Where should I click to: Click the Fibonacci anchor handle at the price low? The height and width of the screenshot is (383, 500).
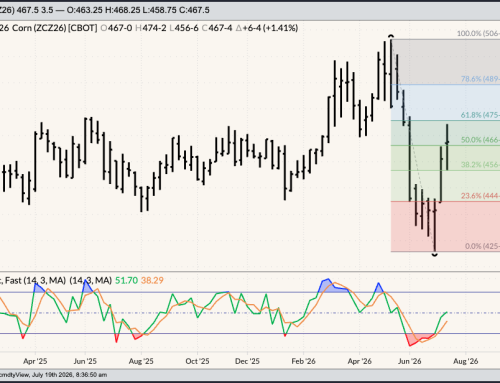435,254
